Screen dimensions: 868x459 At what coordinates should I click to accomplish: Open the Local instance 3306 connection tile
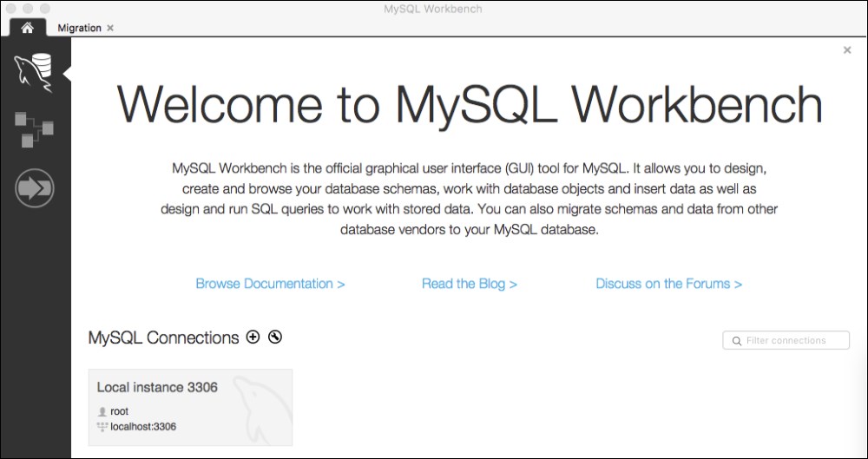point(190,408)
